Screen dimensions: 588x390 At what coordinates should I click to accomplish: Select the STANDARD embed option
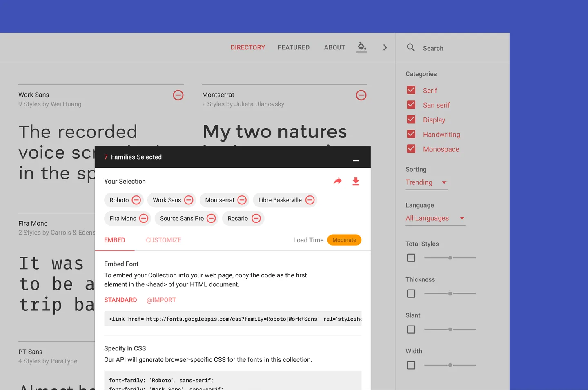(x=120, y=300)
